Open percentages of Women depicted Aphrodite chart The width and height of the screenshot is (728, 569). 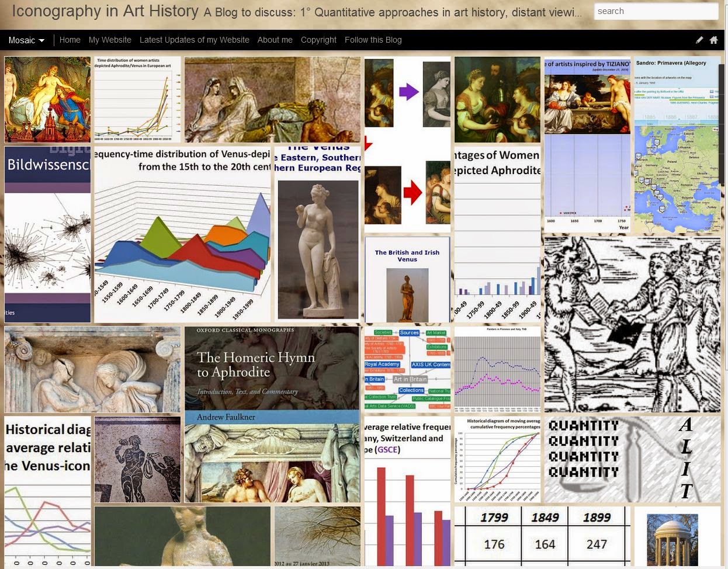pos(497,234)
